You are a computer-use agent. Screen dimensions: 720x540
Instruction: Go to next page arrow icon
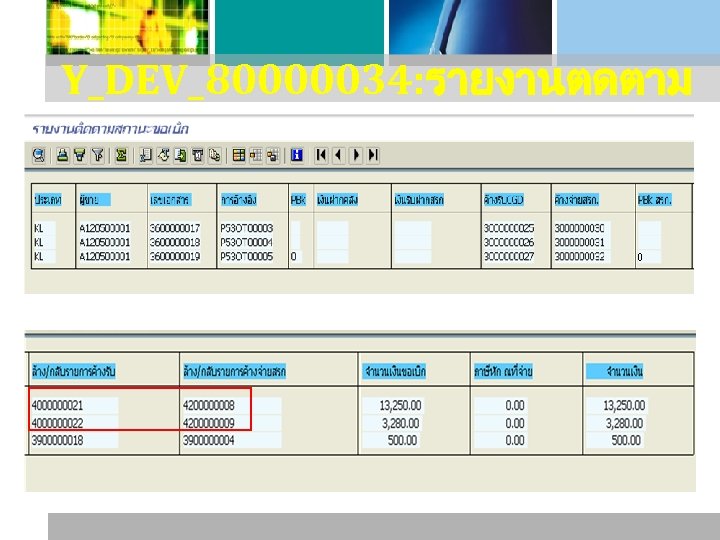[356, 155]
